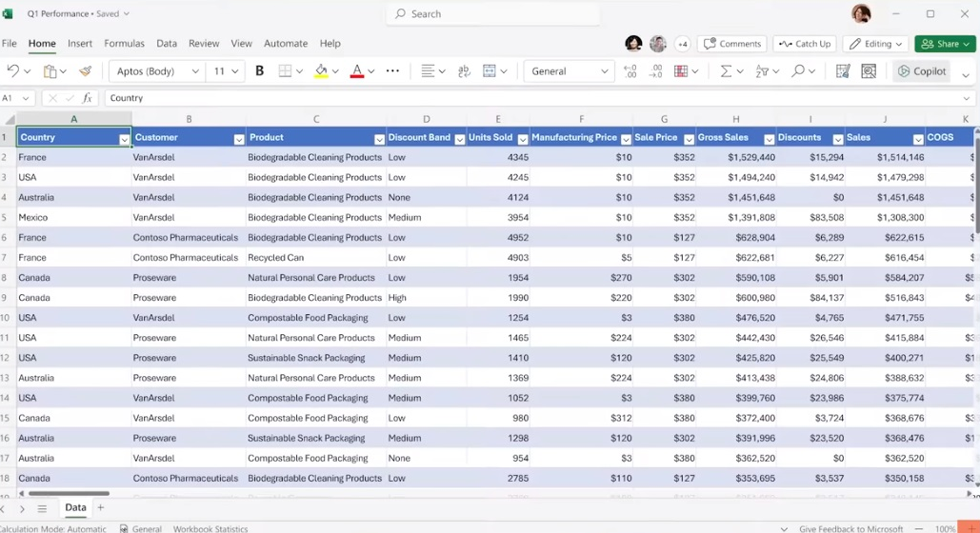Open the Discount Band filter dropdown
The height and width of the screenshot is (533, 980).
coord(459,139)
